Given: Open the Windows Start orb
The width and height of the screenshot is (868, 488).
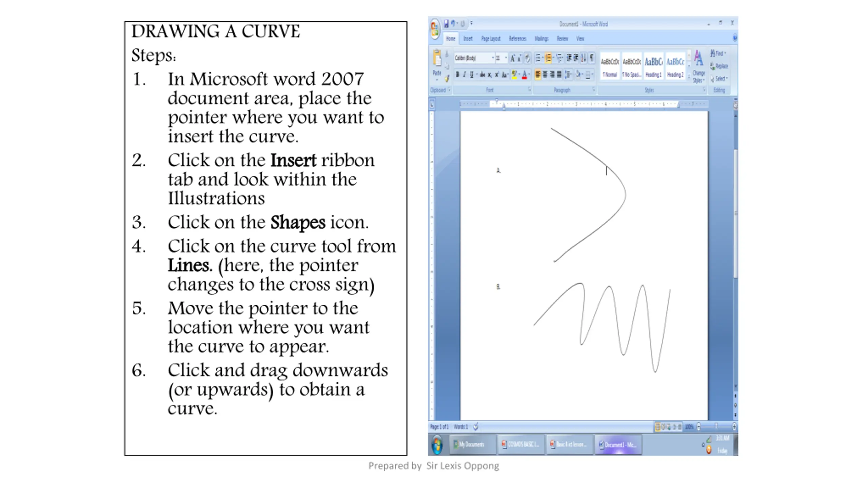Looking at the screenshot, I should tap(437, 445).
